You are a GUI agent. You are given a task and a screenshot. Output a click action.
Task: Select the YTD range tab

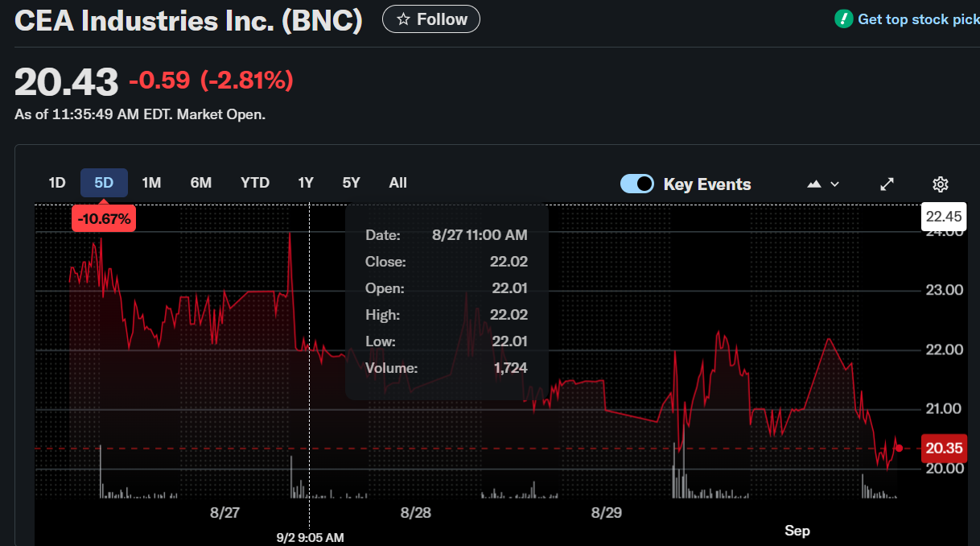(x=255, y=183)
